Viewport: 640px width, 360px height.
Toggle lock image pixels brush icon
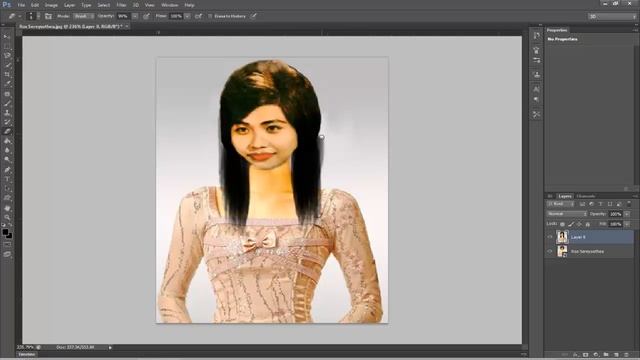click(x=571, y=224)
